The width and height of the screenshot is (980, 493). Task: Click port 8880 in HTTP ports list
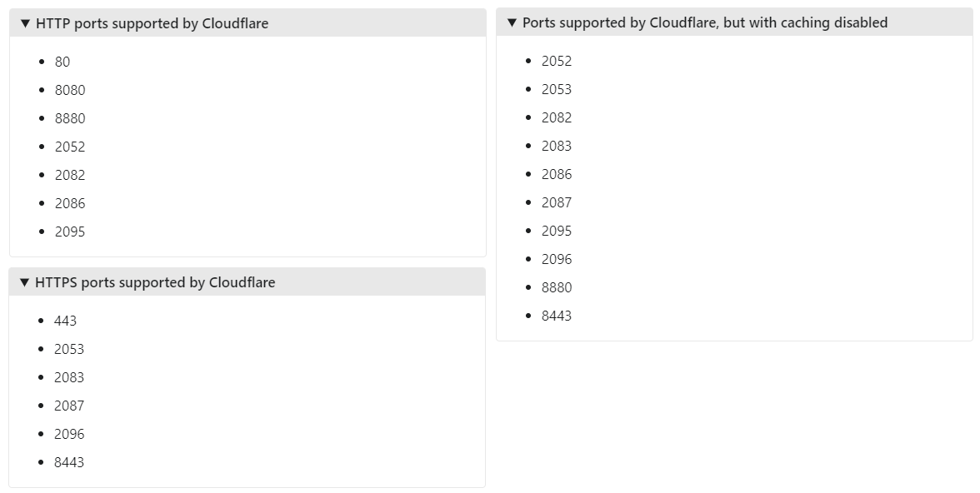[70, 118]
